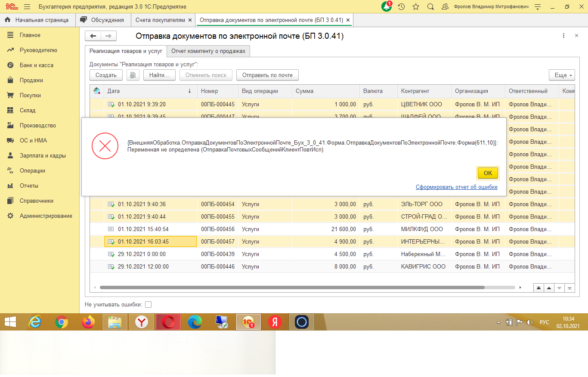
Task: Click the Номер column header
Action: 217,91
